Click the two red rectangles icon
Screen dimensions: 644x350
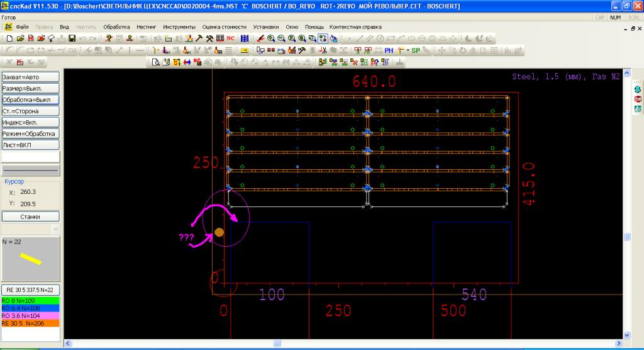tap(271, 50)
